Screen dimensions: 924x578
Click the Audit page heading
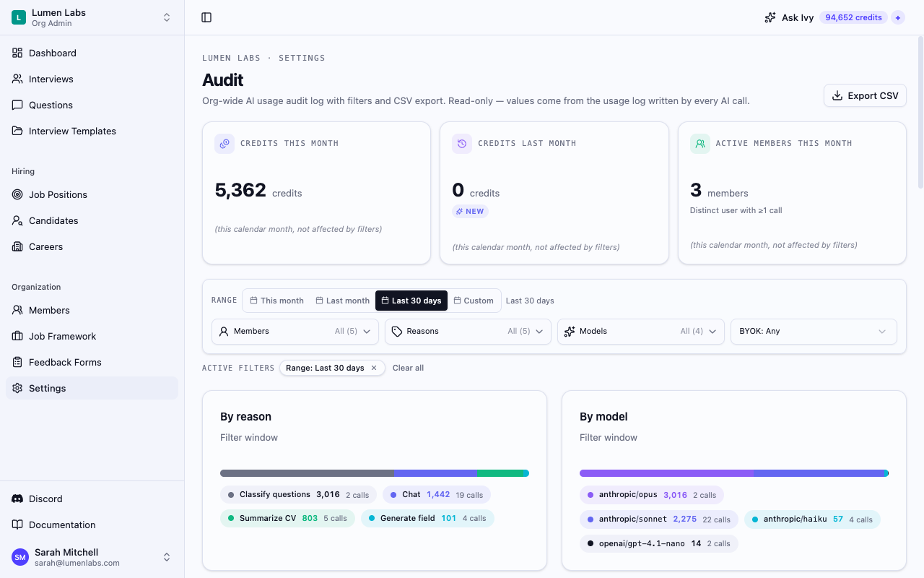click(x=222, y=79)
